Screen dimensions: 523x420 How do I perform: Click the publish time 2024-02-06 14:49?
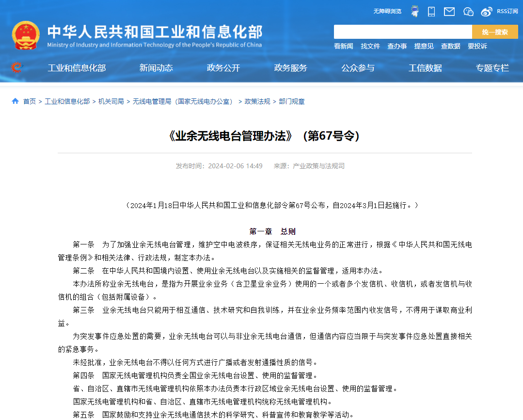coord(219,166)
